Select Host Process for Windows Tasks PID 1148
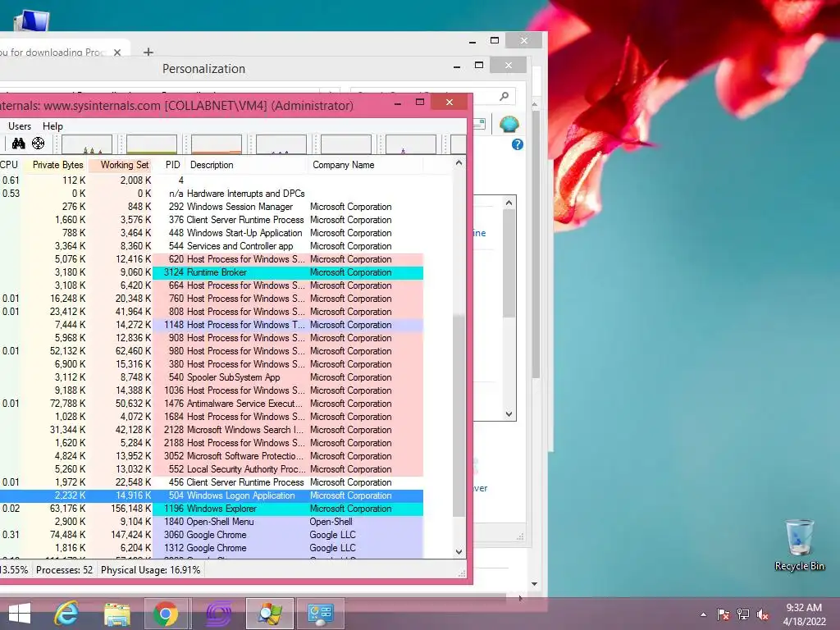Screen dimensions: 840x630 pyautogui.click(x=212, y=325)
